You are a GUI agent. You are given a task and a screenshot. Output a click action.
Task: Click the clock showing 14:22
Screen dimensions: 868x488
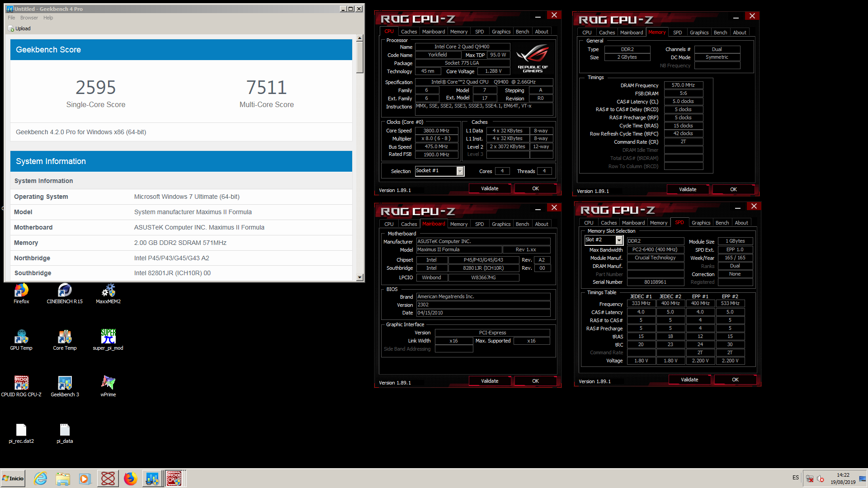[843, 475]
